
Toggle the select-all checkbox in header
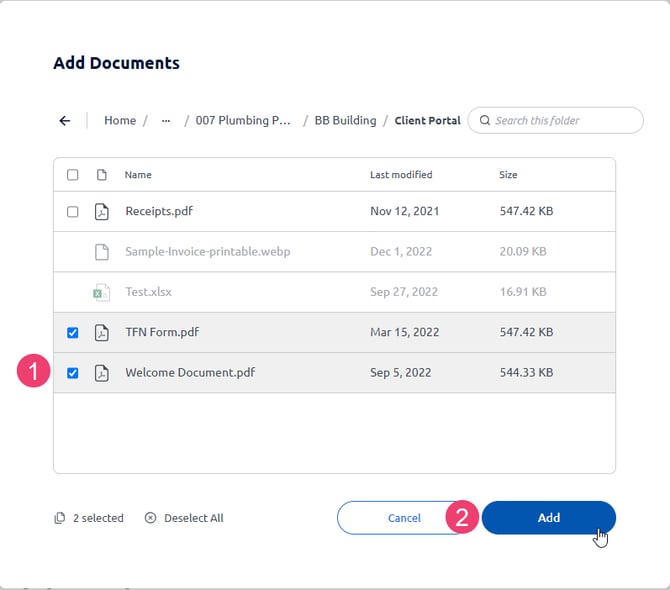click(72, 175)
